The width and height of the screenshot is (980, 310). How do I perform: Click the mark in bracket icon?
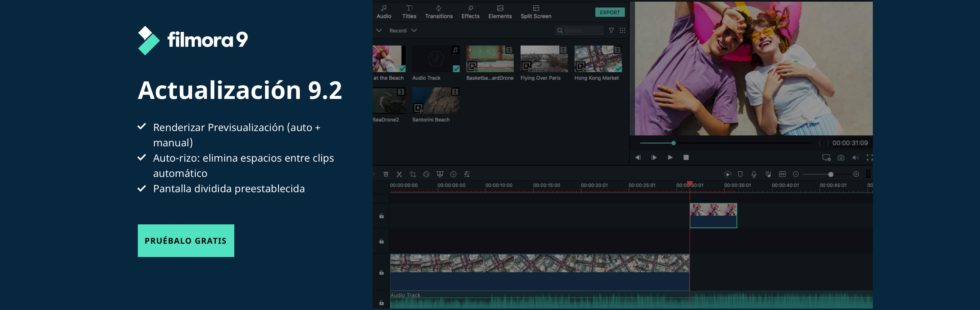coord(819,143)
